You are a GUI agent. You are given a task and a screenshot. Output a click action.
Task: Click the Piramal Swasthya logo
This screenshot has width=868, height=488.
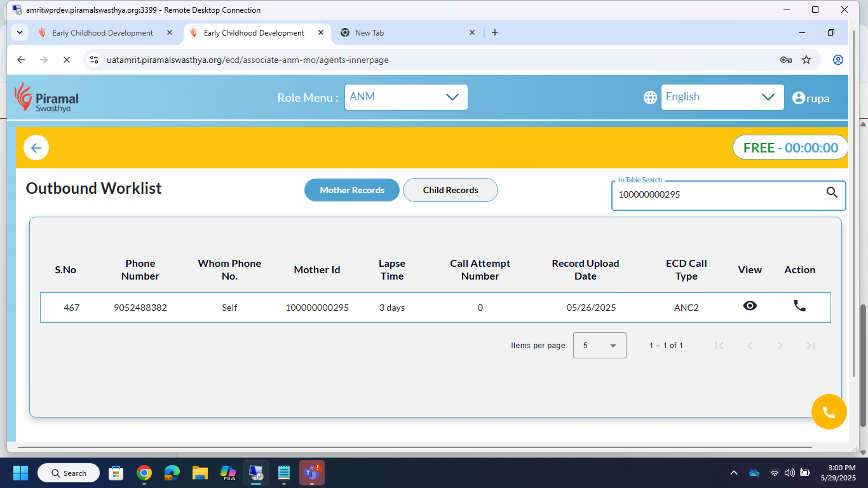pos(47,97)
